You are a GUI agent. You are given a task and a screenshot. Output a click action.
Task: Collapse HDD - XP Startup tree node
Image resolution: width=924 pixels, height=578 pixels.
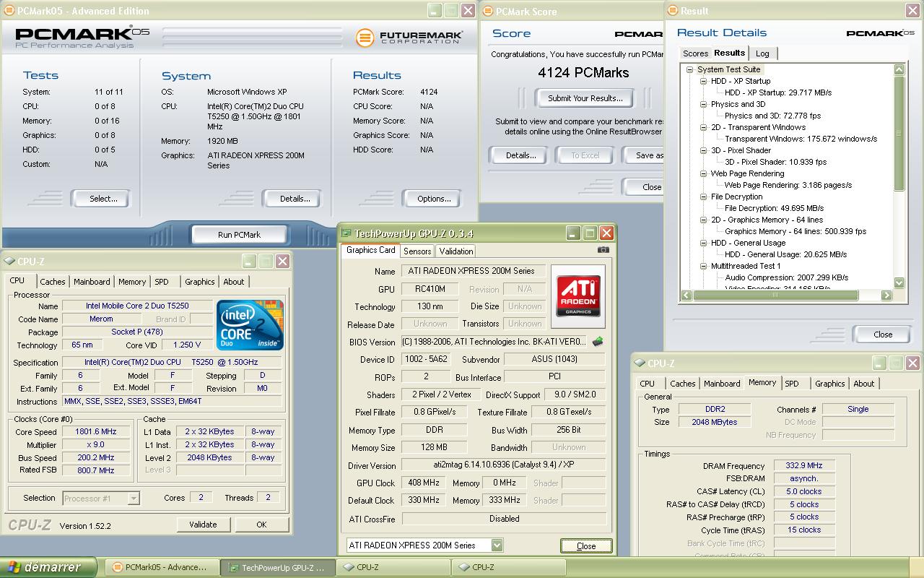(704, 81)
